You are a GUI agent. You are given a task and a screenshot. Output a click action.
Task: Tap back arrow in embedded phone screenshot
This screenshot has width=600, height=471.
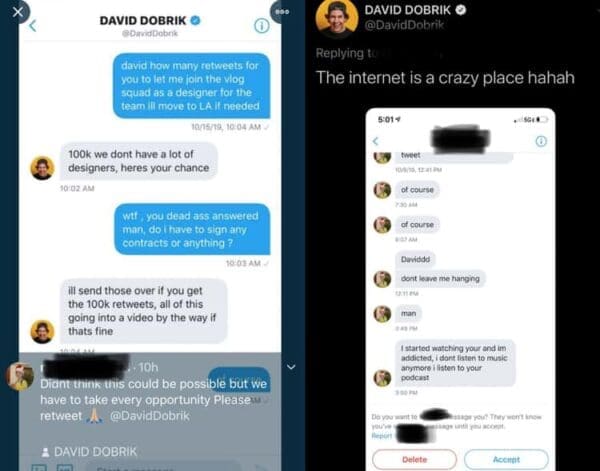pos(376,141)
